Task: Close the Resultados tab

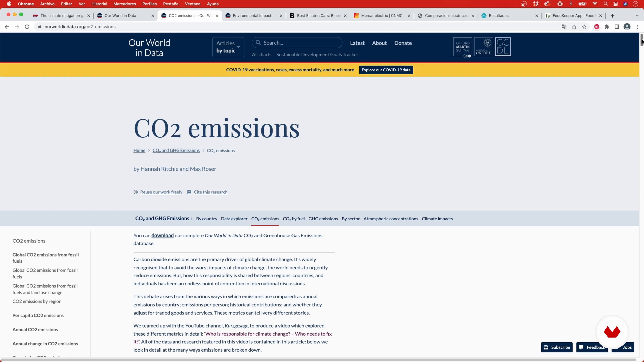Action: tap(536, 16)
